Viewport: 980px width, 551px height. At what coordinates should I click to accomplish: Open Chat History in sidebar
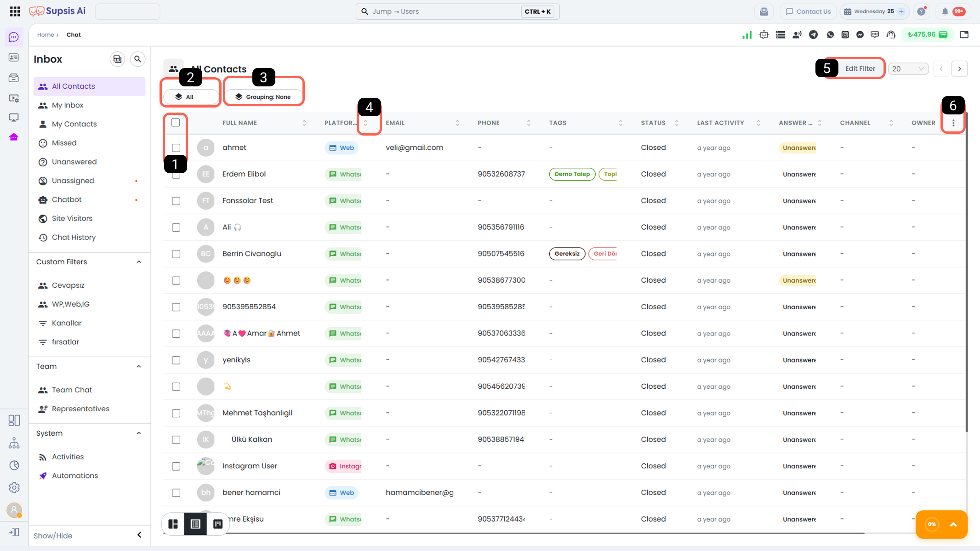[x=90, y=237]
